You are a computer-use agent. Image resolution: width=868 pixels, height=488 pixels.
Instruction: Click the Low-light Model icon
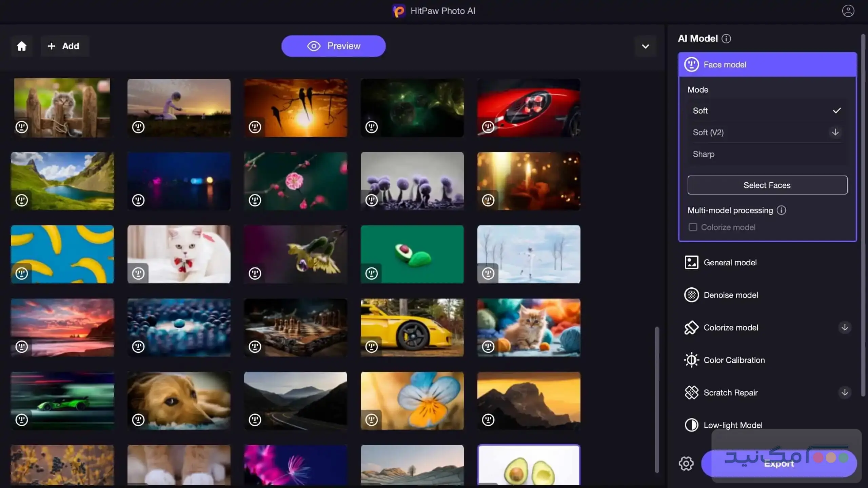[692, 425]
